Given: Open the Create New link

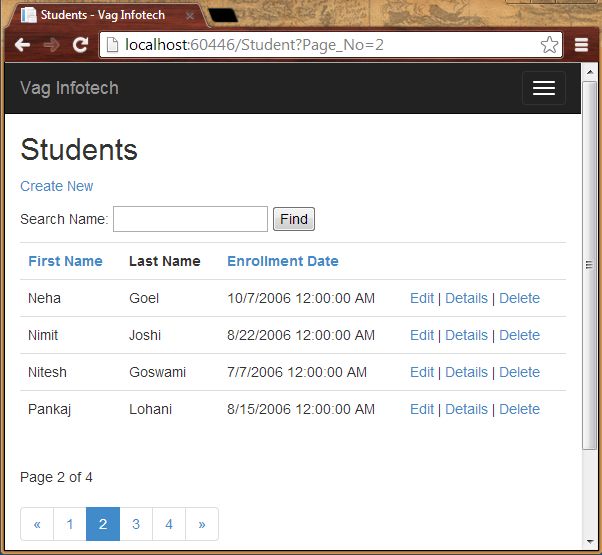Looking at the screenshot, I should pyautogui.click(x=57, y=186).
